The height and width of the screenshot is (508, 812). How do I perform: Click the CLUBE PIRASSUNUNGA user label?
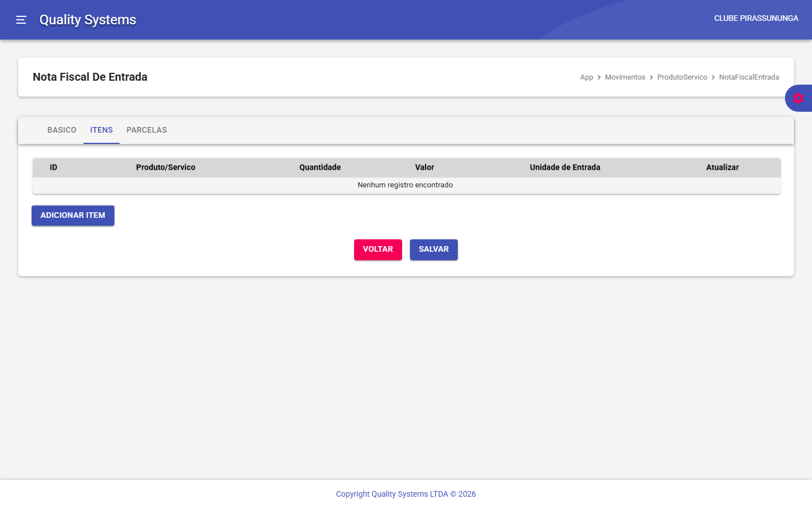756,19
